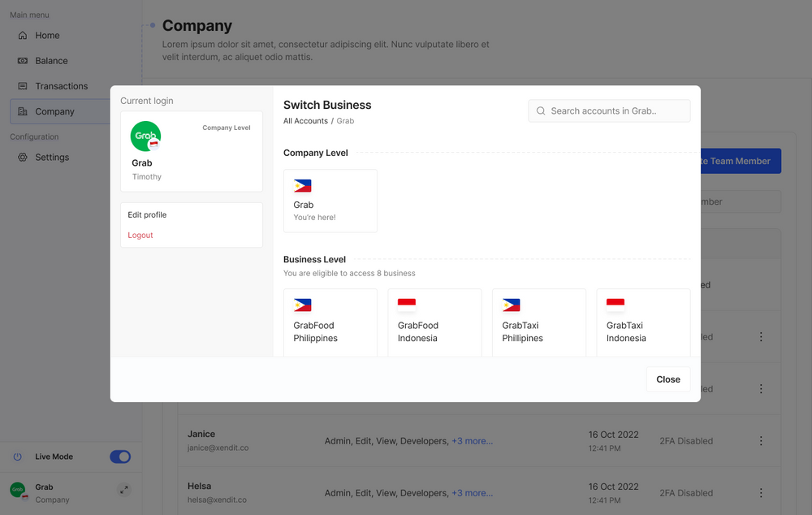Open Home from the sidebar icon
The image size is (812, 515).
23,35
